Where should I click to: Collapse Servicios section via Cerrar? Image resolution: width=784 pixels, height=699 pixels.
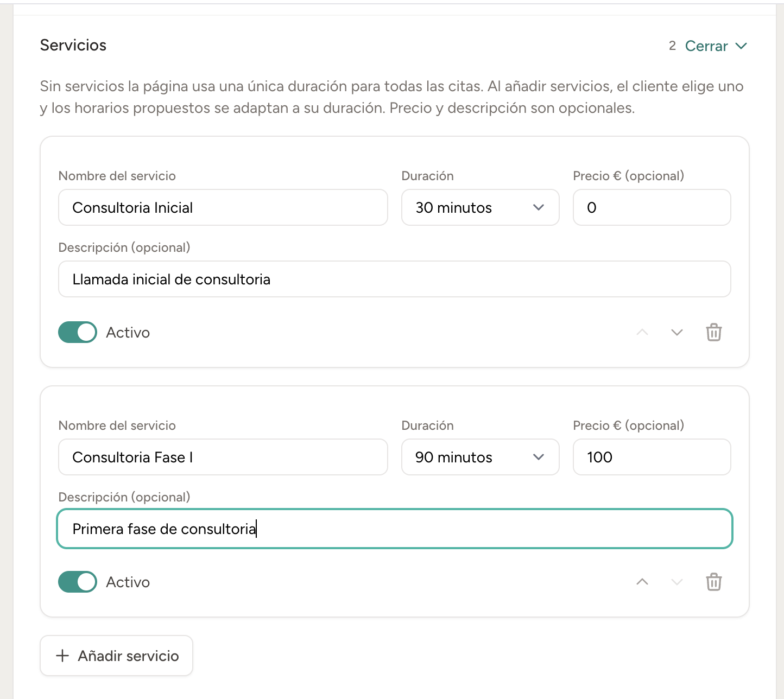click(716, 46)
